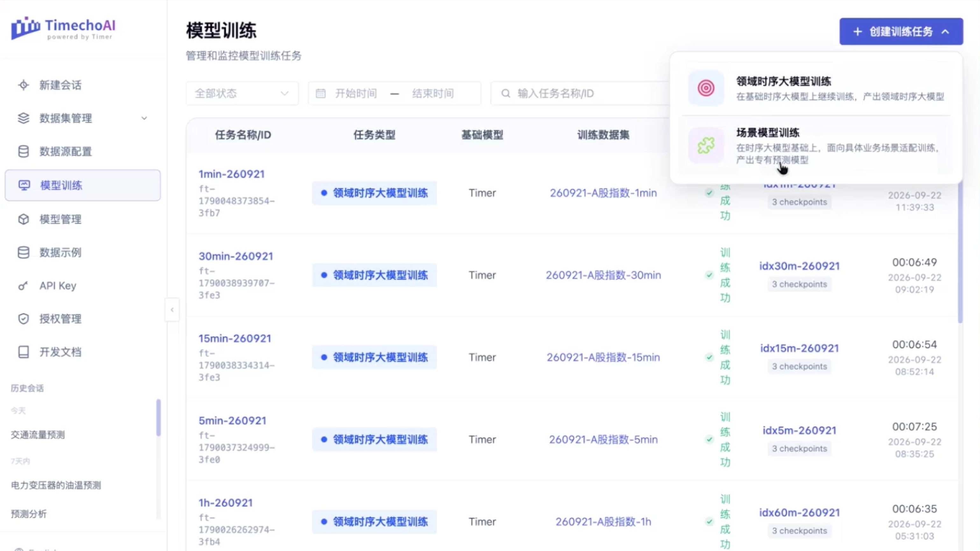Click the 新建会话 icon in sidebar
The width and height of the screenshot is (980, 551).
(24, 85)
